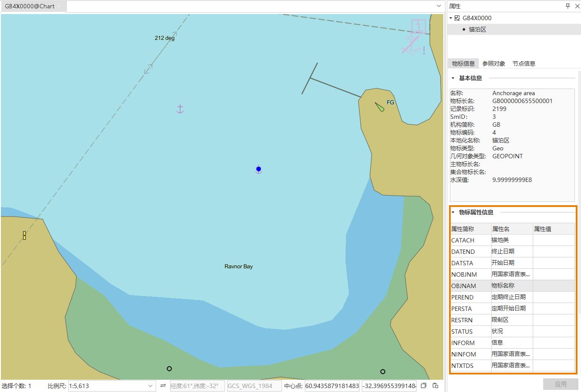Click the 应用 apply button
This screenshot has height=392, width=581.
[560, 384]
